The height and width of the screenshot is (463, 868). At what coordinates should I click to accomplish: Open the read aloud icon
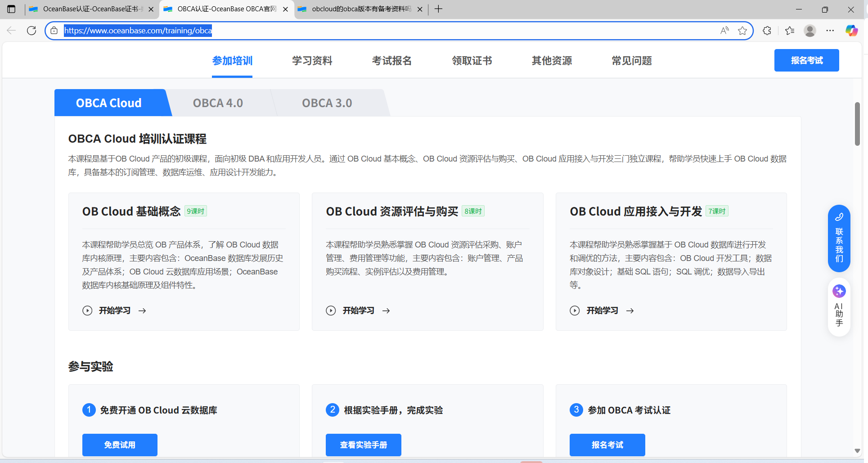coord(724,31)
